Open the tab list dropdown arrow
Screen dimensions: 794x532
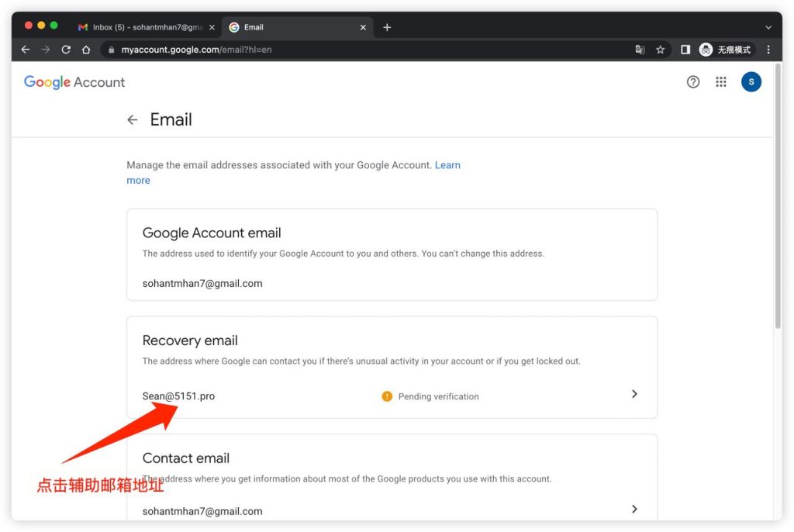coord(768,27)
